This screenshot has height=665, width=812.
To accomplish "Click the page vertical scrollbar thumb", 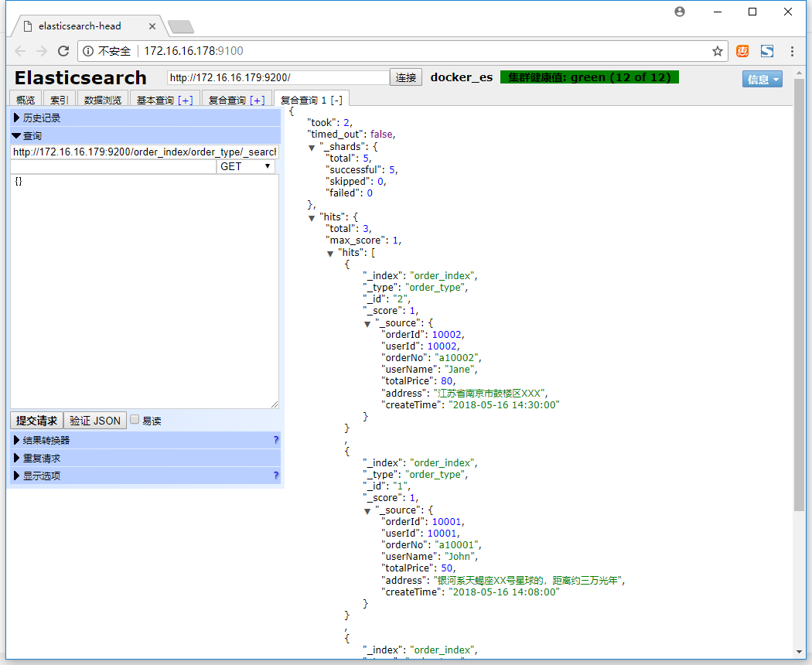I will [x=799, y=295].
